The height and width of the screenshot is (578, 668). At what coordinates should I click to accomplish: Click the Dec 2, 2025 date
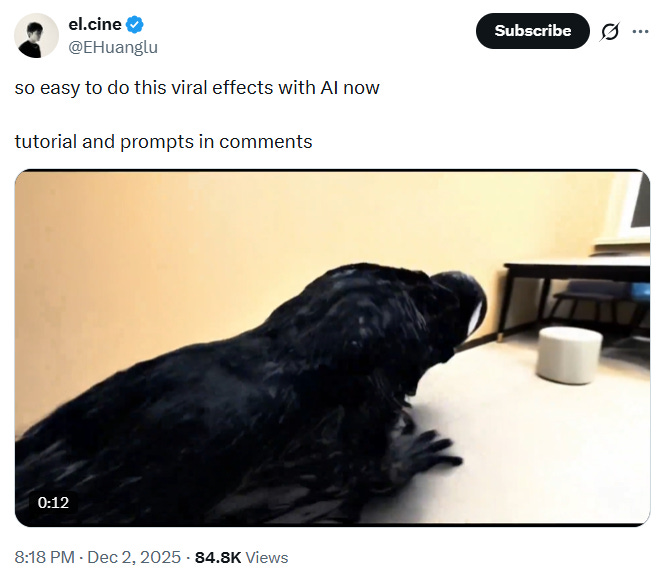pyautogui.click(x=134, y=557)
